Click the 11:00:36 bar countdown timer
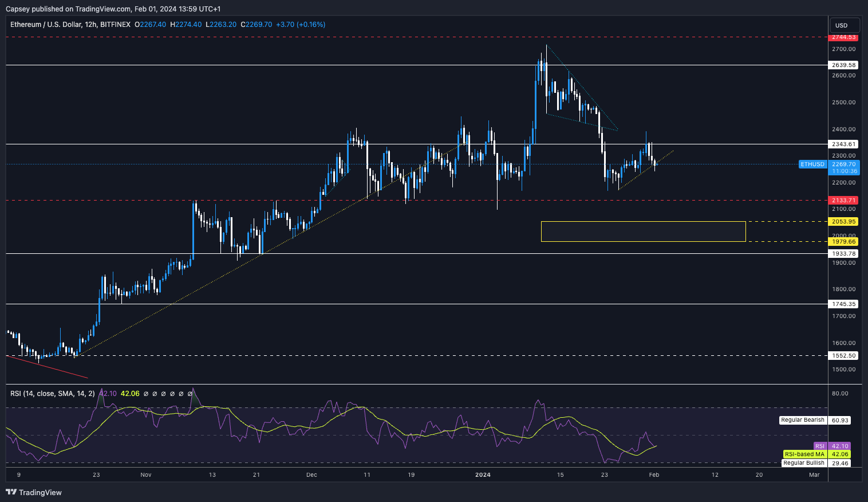868x502 pixels. 844,171
